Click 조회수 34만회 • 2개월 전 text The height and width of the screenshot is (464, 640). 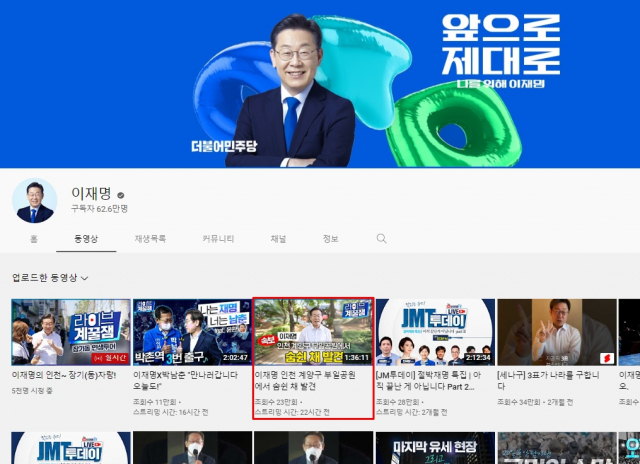point(535,402)
